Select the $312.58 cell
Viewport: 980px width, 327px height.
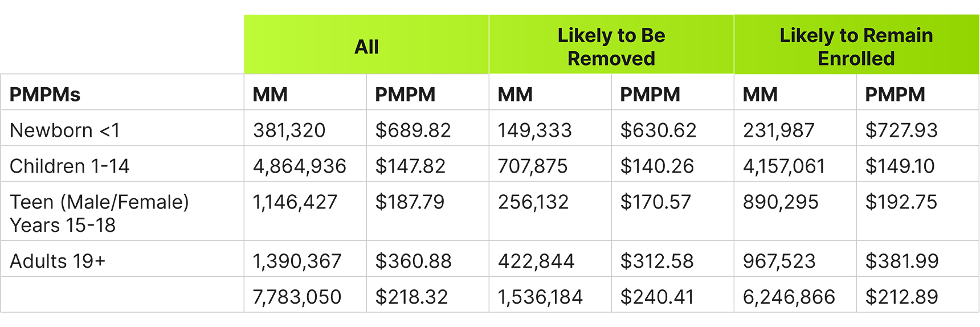coord(673,259)
